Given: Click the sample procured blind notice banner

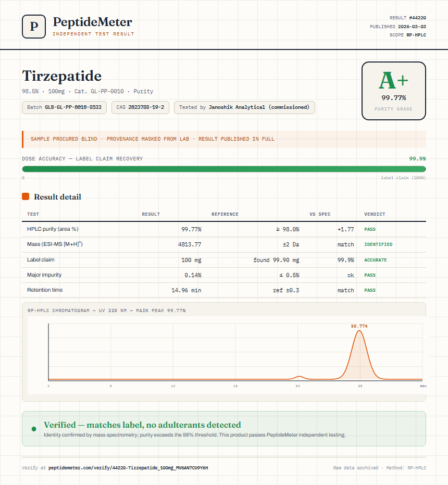Looking at the screenshot, I should (224, 139).
